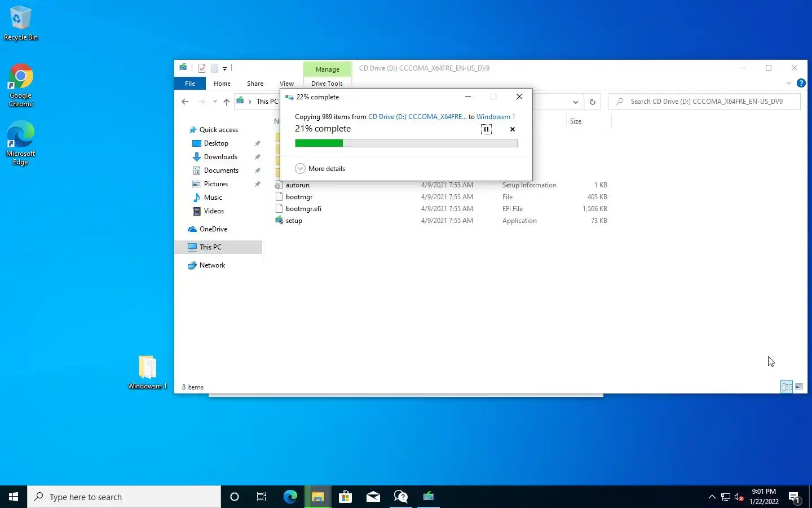Click the New folder quick access icon
812x508 pixels.
[x=214, y=68]
